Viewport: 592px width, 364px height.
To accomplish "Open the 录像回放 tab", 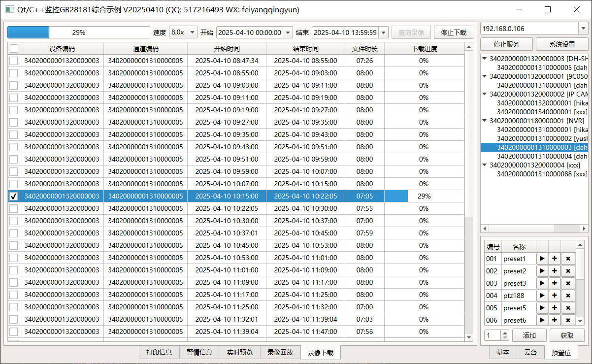I will (280, 352).
